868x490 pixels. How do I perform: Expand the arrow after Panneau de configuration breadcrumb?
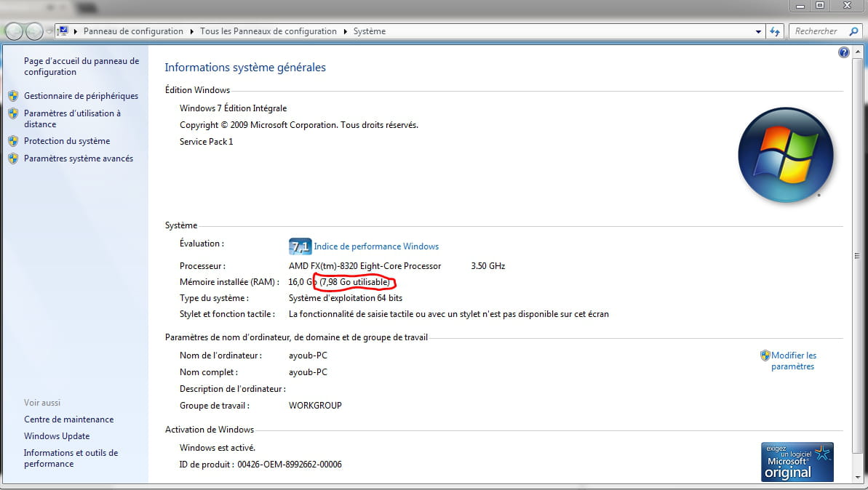pyautogui.click(x=192, y=31)
